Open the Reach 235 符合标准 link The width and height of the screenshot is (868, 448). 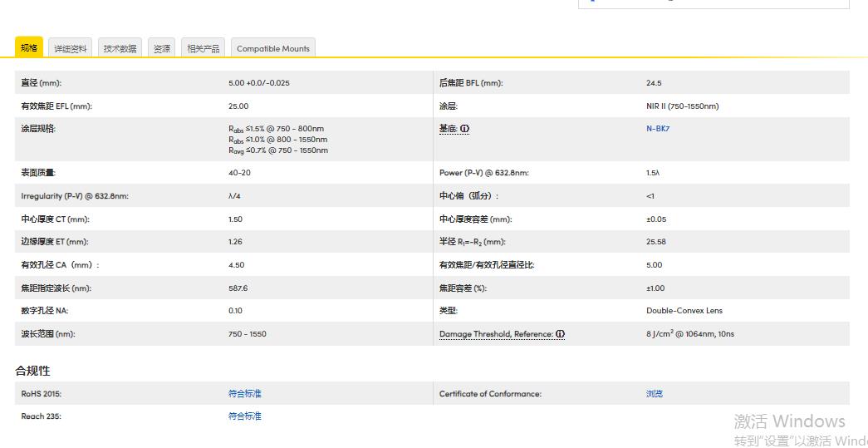click(244, 416)
